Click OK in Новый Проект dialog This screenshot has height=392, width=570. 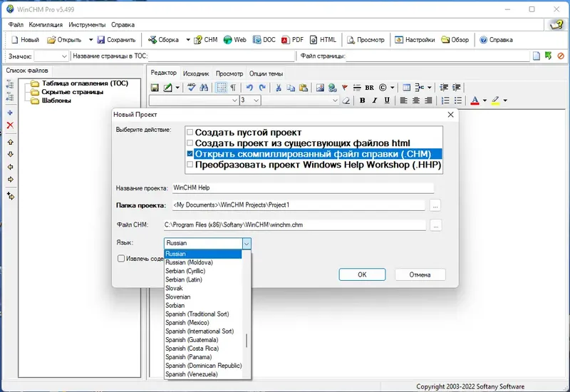point(362,274)
